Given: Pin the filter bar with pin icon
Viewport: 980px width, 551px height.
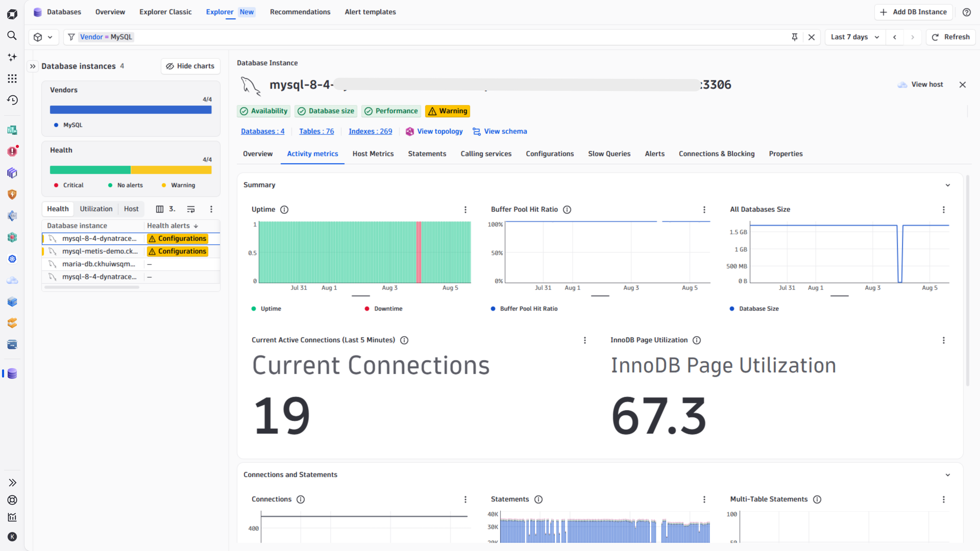Looking at the screenshot, I should 794,37.
